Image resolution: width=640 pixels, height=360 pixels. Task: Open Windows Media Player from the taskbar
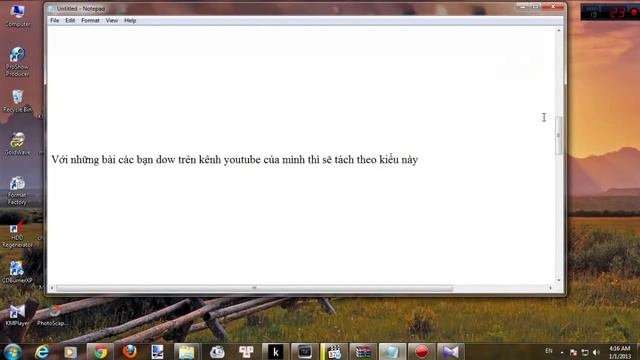coord(70,351)
